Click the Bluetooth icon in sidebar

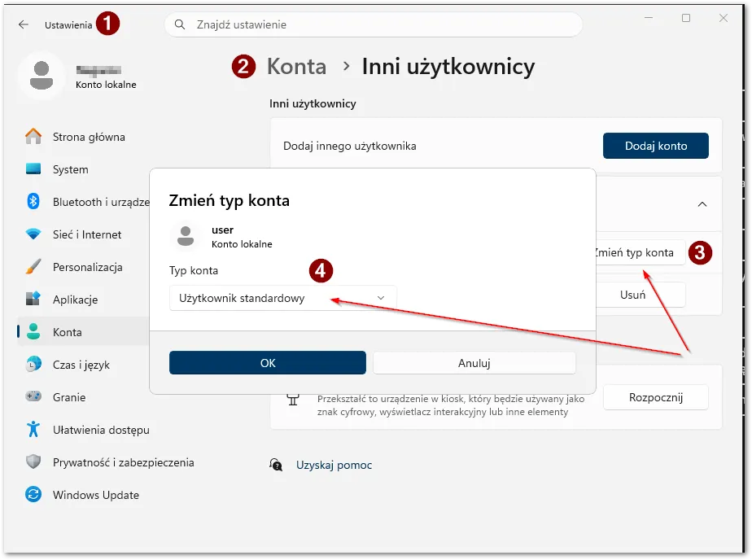click(x=33, y=201)
